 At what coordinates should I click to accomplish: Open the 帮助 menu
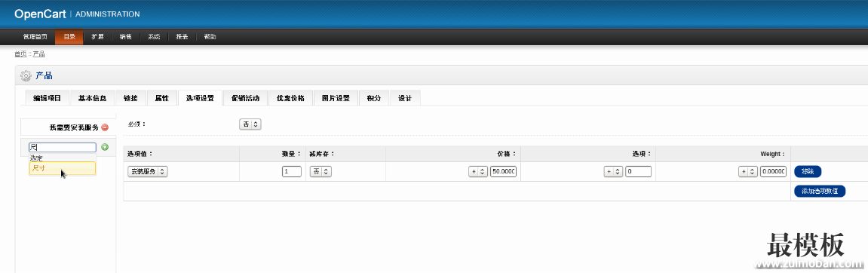[210, 37]
